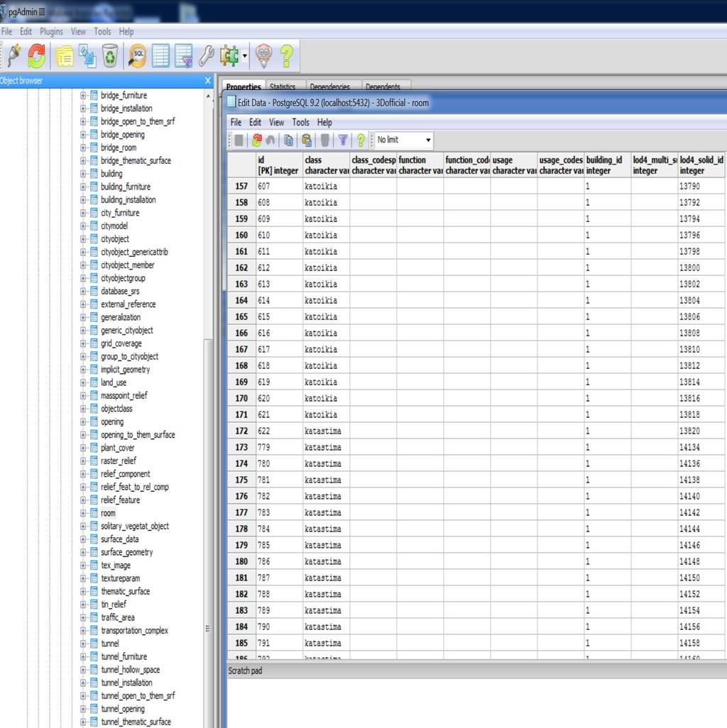Click the View Filtered Data icon
Image resolution: width=727 pixels, height=728 pixels.
184,56
